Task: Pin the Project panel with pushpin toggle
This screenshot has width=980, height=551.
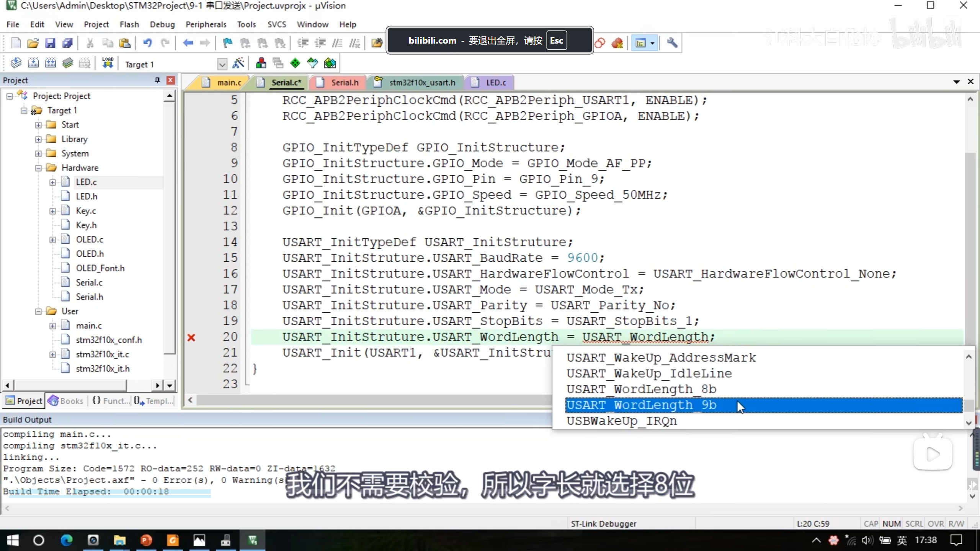Action: (x=157, y=80)
